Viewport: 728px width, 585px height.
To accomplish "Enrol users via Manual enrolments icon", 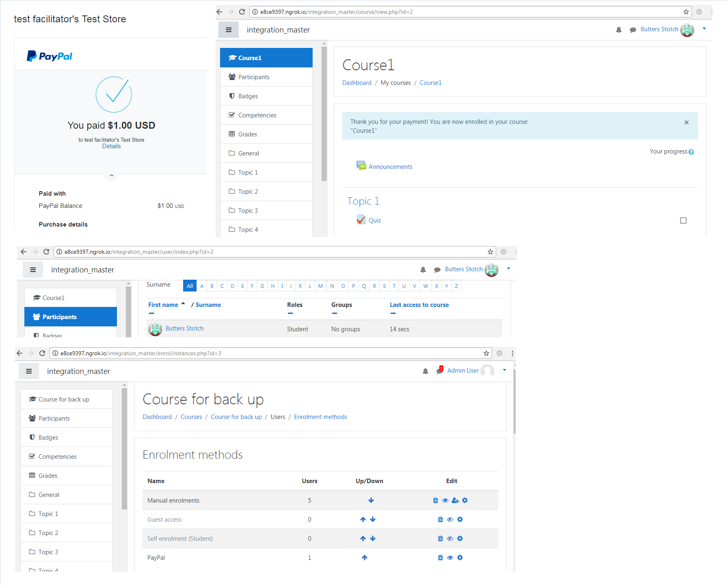I will [x=455, y=500].
